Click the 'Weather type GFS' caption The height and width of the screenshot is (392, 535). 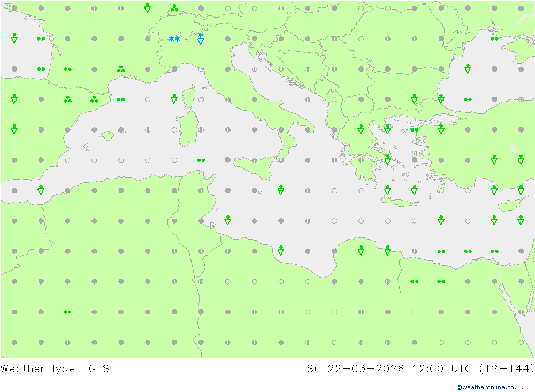(55, 369)
